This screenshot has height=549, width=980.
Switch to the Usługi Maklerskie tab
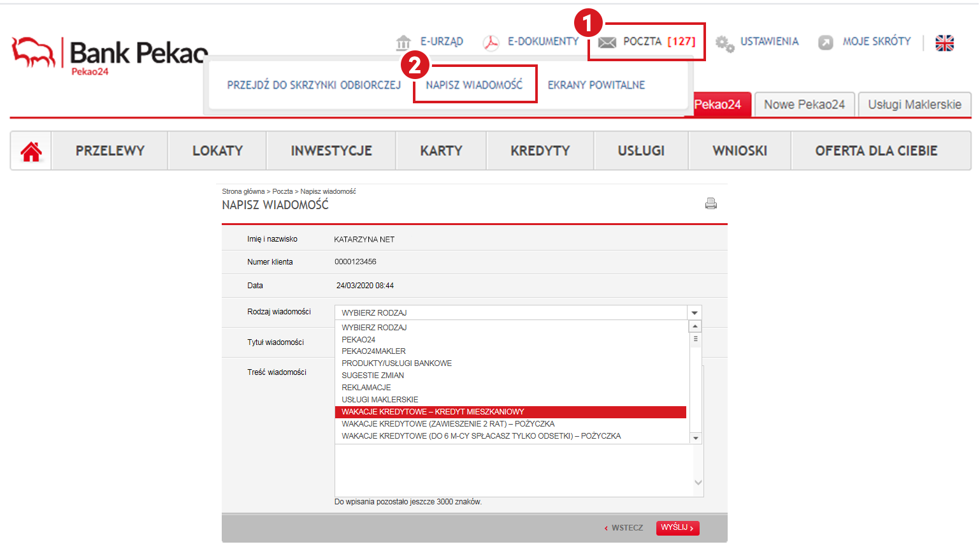pyautogui.click(x=914, y=105)
